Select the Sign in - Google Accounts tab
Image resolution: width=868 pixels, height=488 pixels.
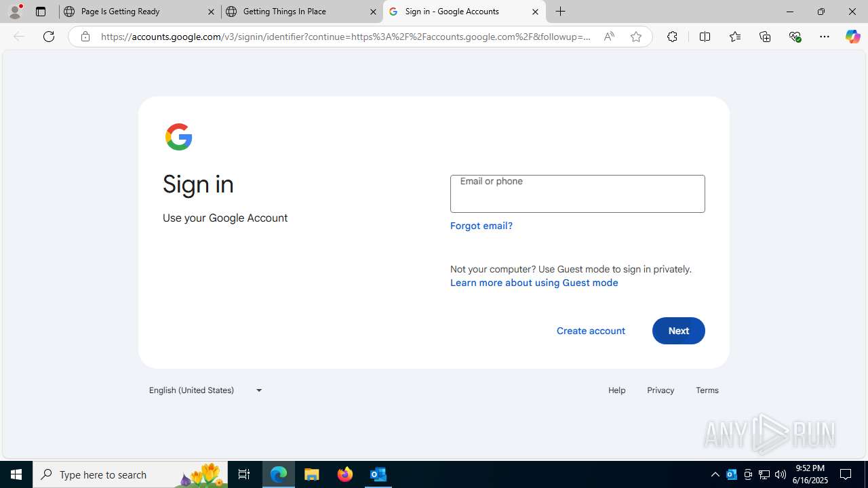pyautogui.click(x=465, y=12)
